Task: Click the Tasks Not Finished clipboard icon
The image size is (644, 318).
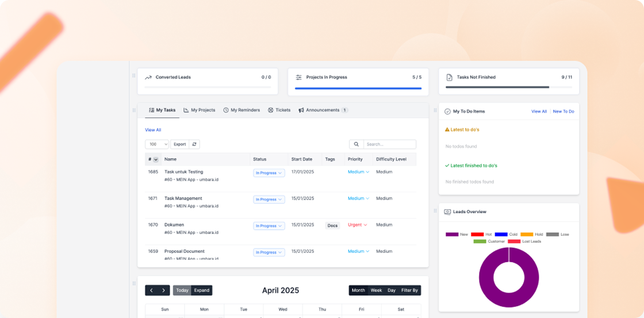Action: (449, 77)
